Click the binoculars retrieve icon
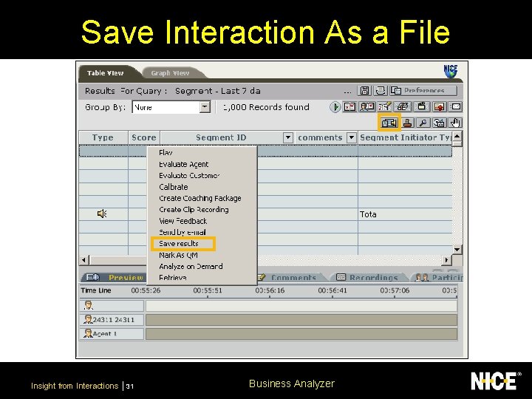This screenshot has width=532, height=399. coord(439,123)
